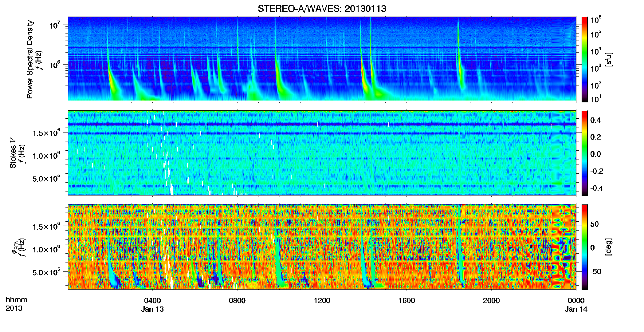Viewport: 644px width, 332px height.
Task: Click the [deg] unit label
Action: [609, 247]
